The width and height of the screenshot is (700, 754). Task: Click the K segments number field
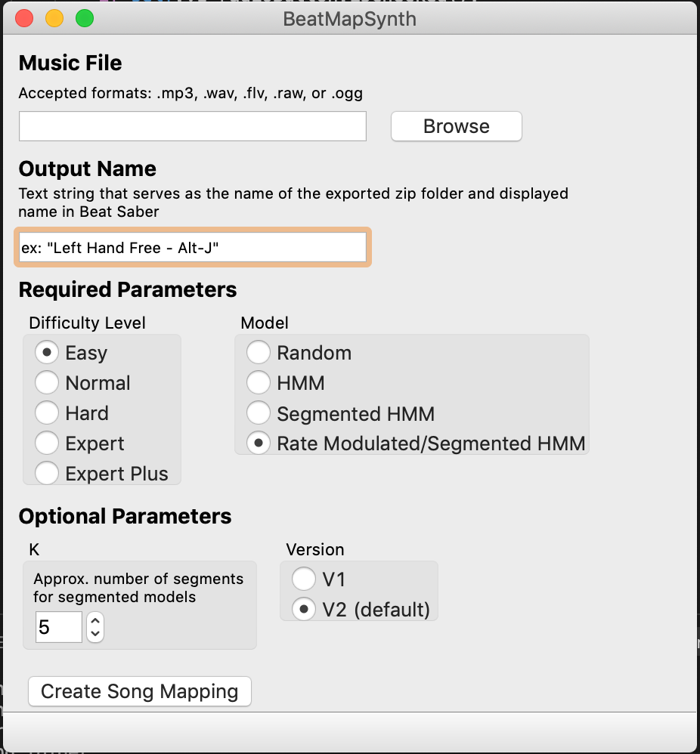pyautogui.click(x=59, y=627)
